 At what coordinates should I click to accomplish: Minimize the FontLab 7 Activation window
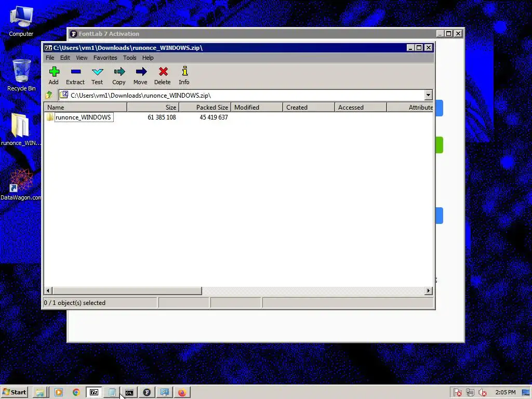[440, 34]
